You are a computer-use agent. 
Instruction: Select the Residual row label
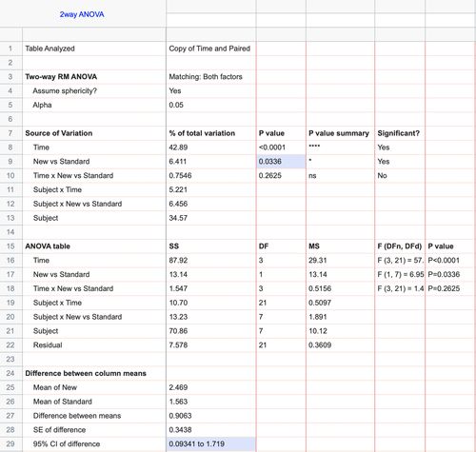(94, 344)
